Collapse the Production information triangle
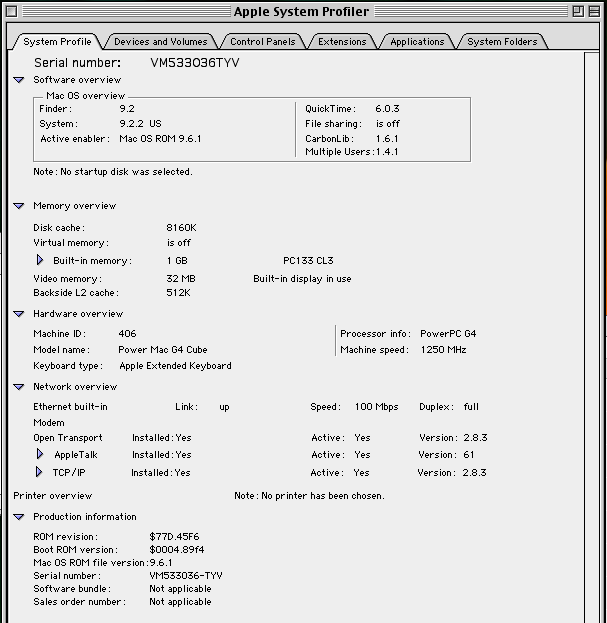 pos(19,517)
